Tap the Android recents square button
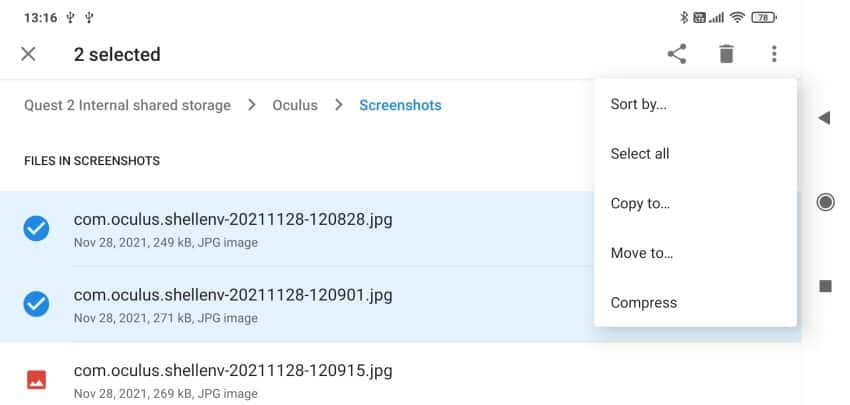 [x=826, y=286]
